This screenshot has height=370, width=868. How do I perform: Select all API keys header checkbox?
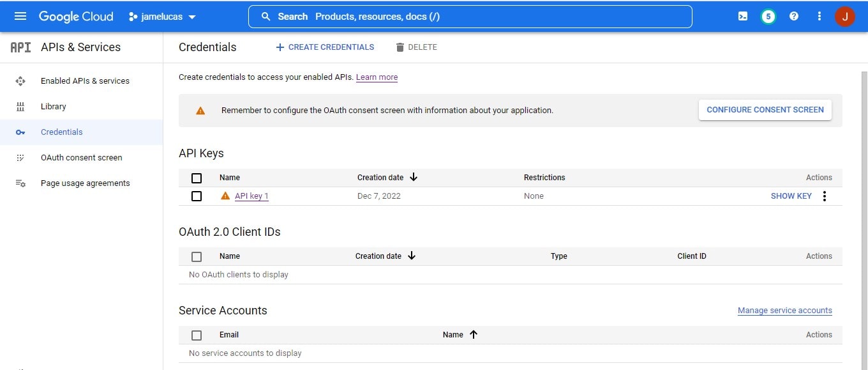click(x=197, y=178)
